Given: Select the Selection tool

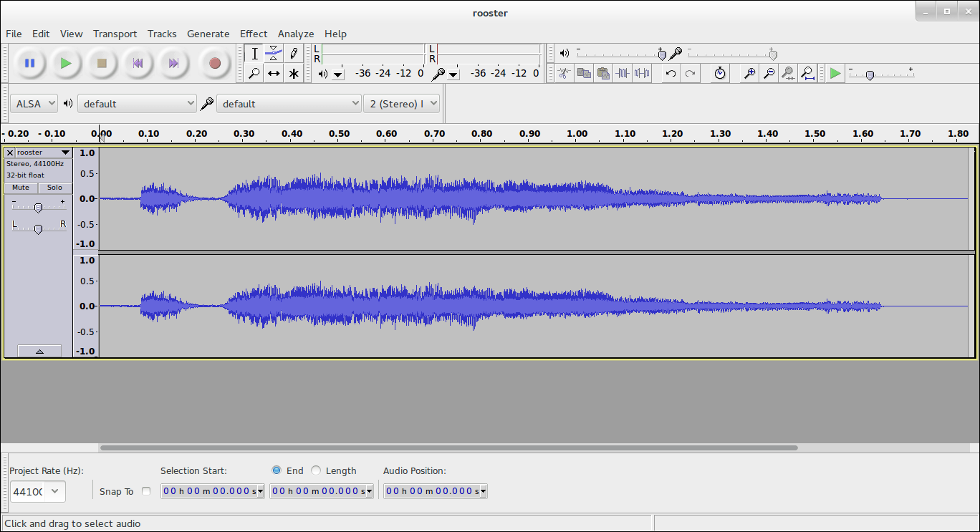Looking at the screenshot, I should pyautogui.click(x=254, y=53).
